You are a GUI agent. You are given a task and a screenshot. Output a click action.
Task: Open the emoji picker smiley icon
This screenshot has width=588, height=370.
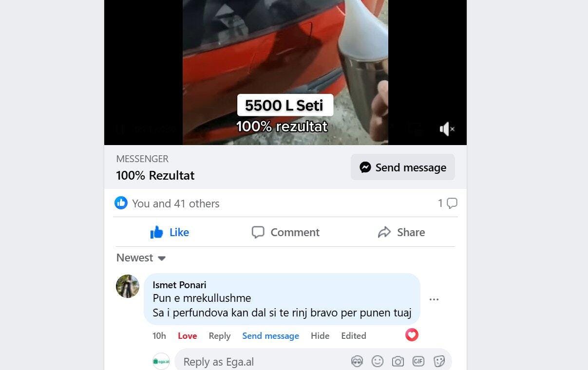(378, 361)
